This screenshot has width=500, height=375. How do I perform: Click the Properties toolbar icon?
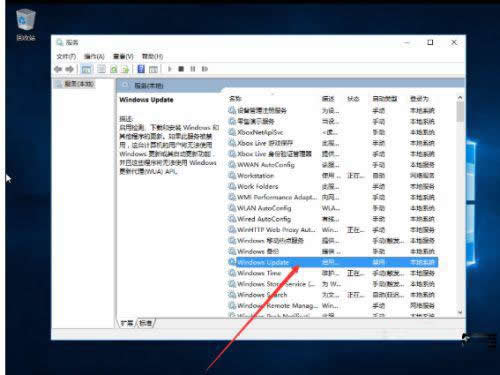click(x=101, y=69)
